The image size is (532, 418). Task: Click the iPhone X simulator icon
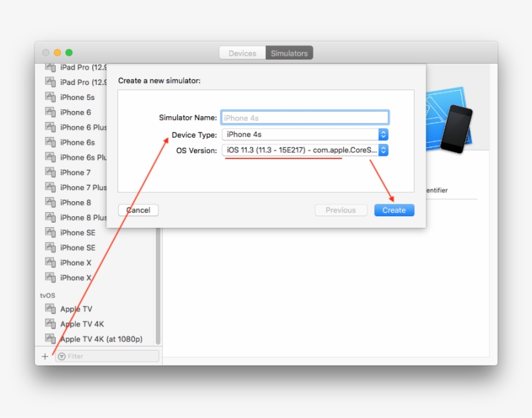[51, 262]
